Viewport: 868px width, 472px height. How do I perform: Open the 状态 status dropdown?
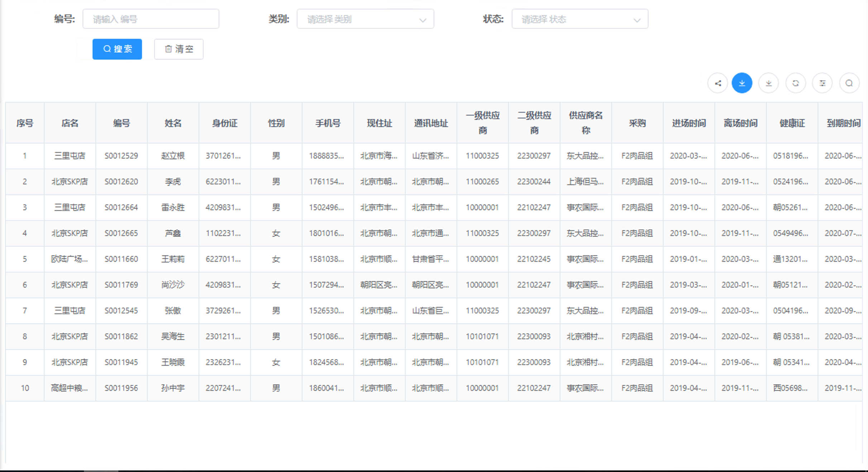click(580, 19)
